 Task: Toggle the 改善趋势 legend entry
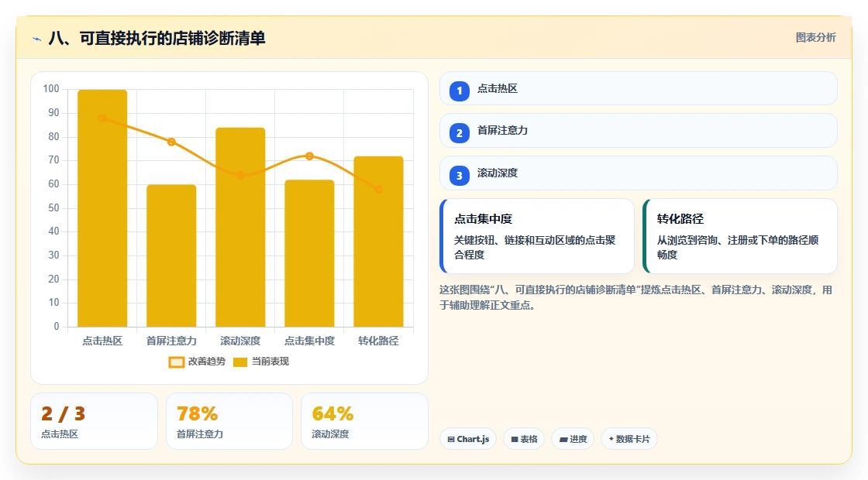(197, 362)
